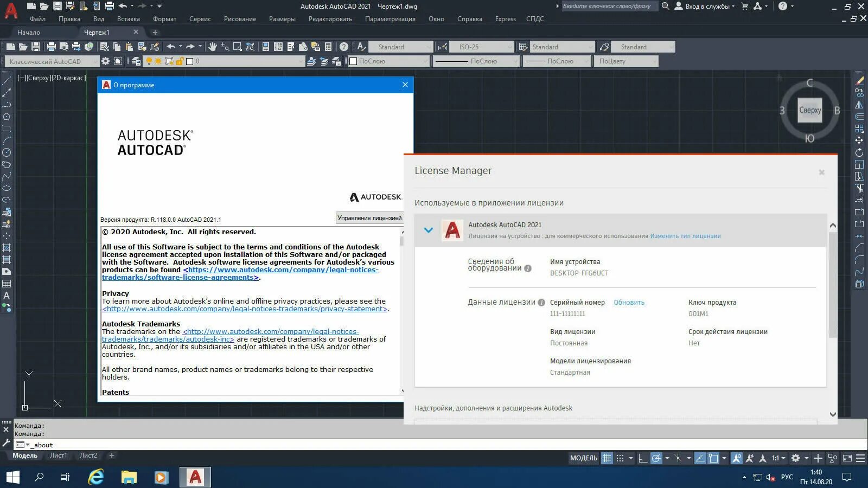This screenshot has width=868, height=488.
Task: Open the ПоЦвету plot style dropdown
Action: pos(626,61)
